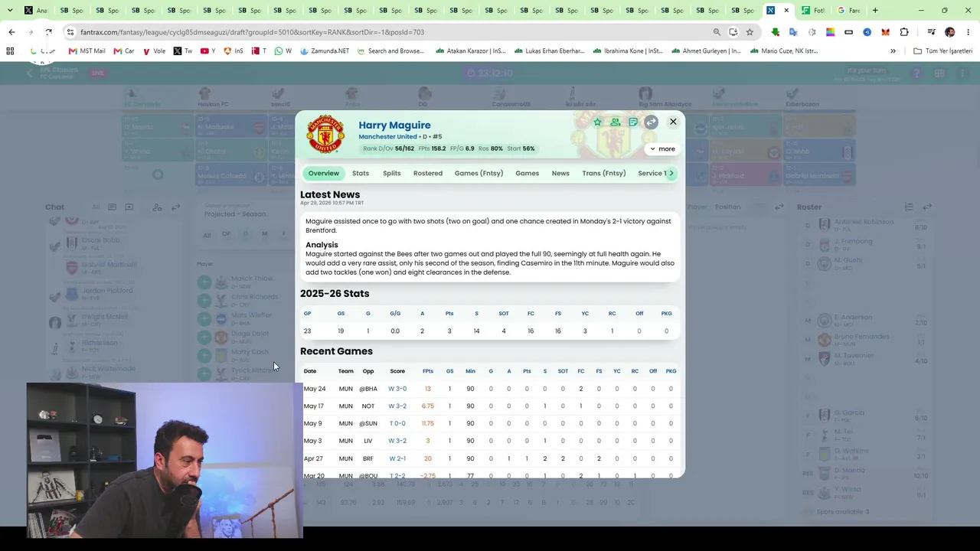This screenshot has width=980, height=551.
Task: Open the rainbow color stripes extension
Action: tap(830, 32)
